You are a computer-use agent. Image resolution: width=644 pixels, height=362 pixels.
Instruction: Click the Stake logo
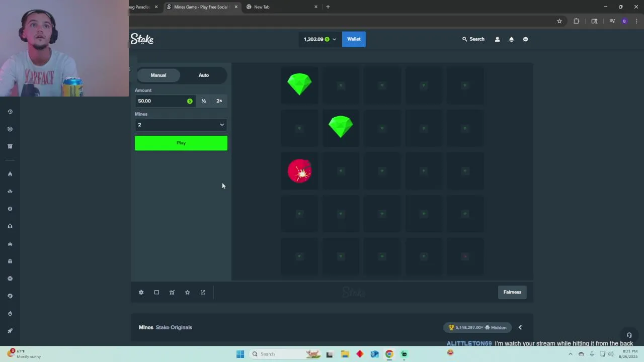click(x=142, y=39)
